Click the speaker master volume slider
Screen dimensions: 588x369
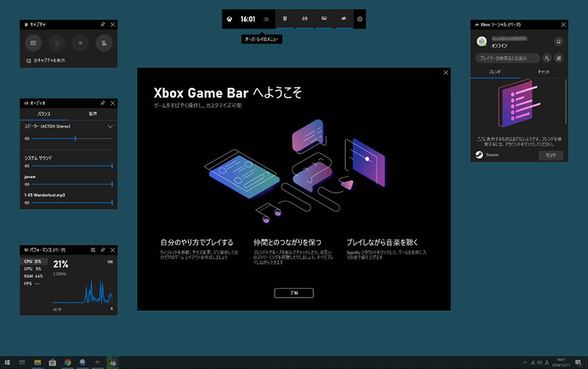(x=72, y=138)
